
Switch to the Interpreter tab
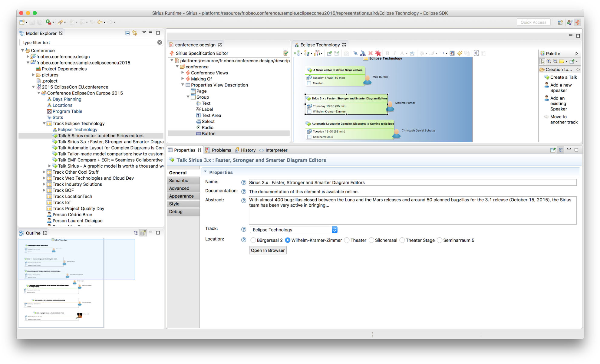pos(273,150)
